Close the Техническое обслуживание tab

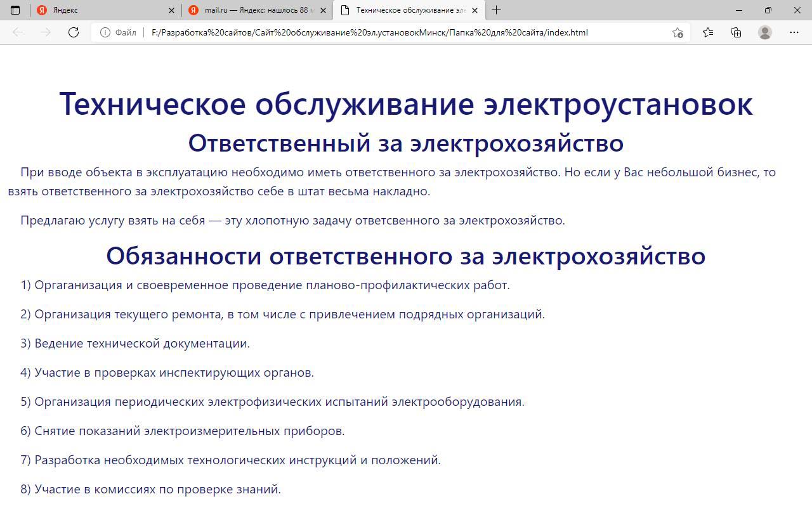(x=475, y=10)
